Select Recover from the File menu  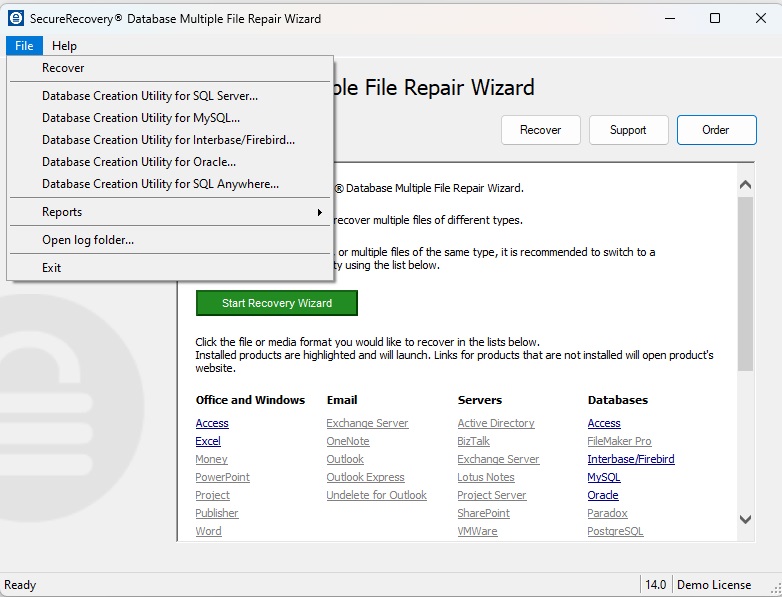point(63,68)
